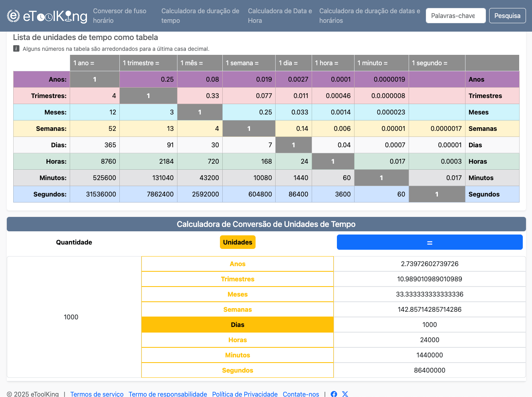Screen dimensions: 532x397
Task: Go to Calculadora de Data e Hora
Action: click(x=280, y=16)
